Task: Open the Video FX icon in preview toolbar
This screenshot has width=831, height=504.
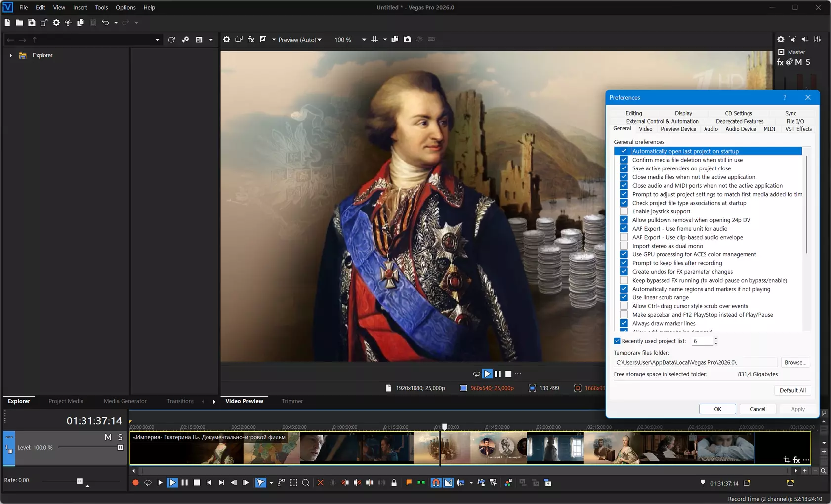Action: pyautogui.click(x=251, y=40)
